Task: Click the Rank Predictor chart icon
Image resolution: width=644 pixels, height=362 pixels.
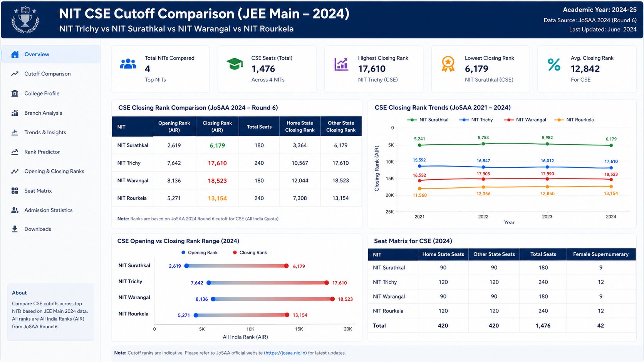Action: (x=15, y=152)
